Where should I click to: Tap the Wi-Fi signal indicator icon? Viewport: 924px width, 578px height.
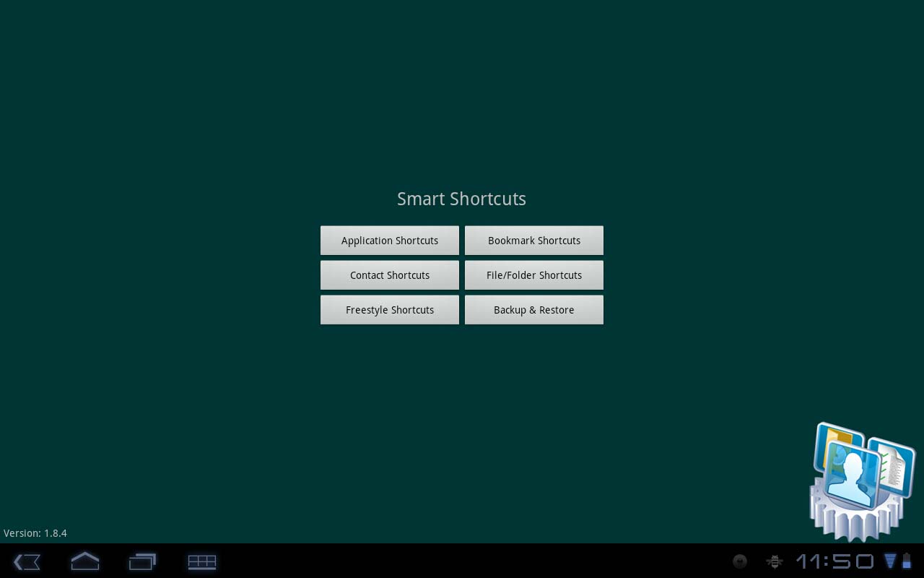click(x=890, y=561)
